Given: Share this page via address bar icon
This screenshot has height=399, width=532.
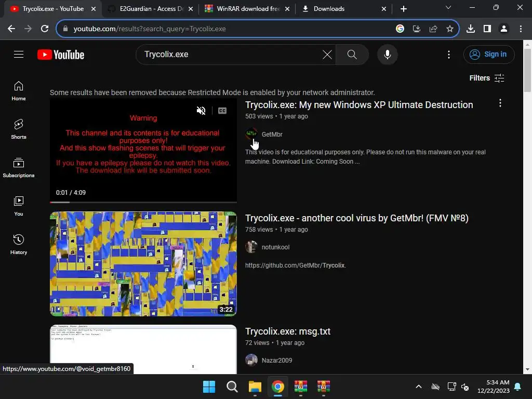Looking at the screenshot, I should (433, 29).
